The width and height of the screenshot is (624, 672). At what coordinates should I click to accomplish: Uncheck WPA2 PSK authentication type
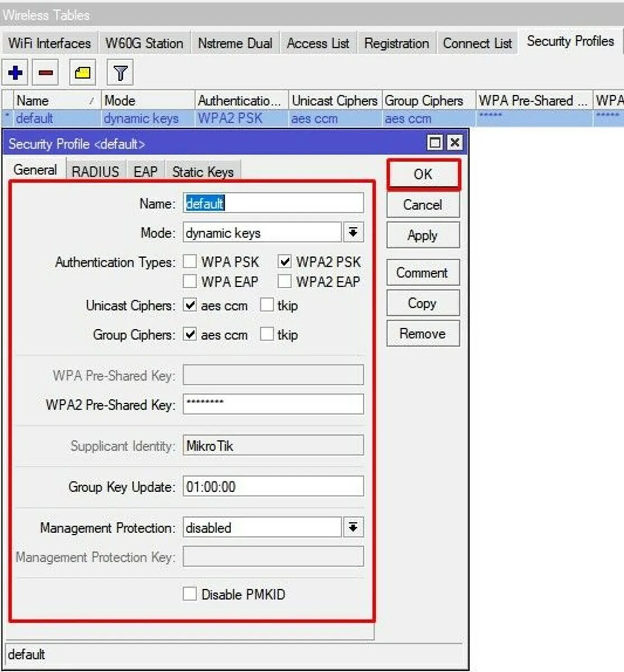[x=285, y=262]
